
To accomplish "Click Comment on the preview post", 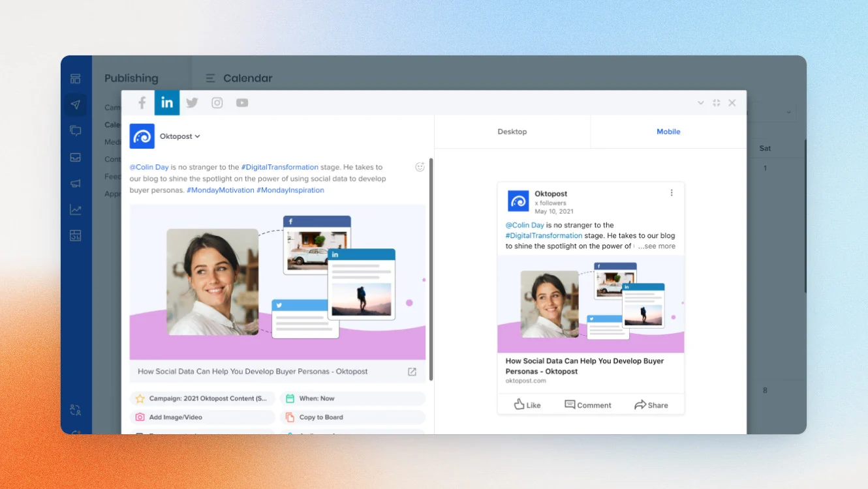I will coord(588,405).
